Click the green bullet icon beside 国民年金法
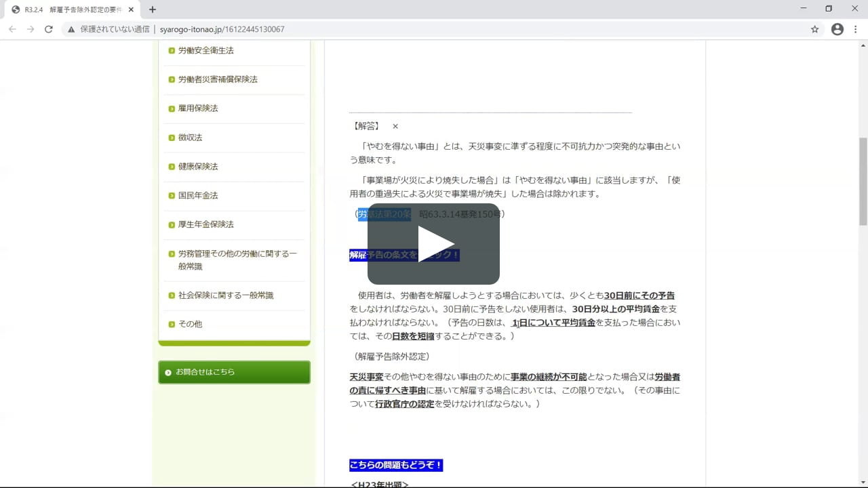This screenshot has height=488, width=868. (x=172, y=196)
